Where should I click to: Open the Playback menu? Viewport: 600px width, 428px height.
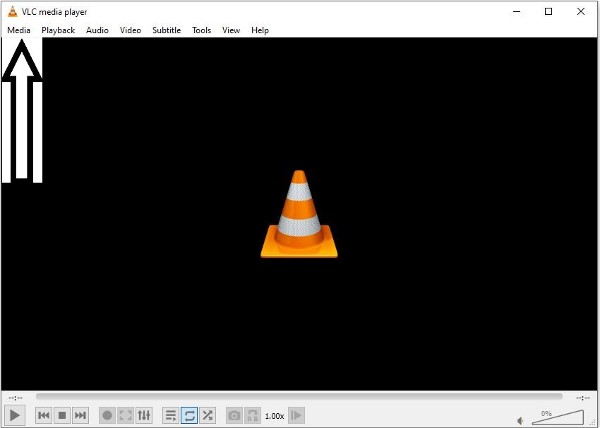coord(58,30)
